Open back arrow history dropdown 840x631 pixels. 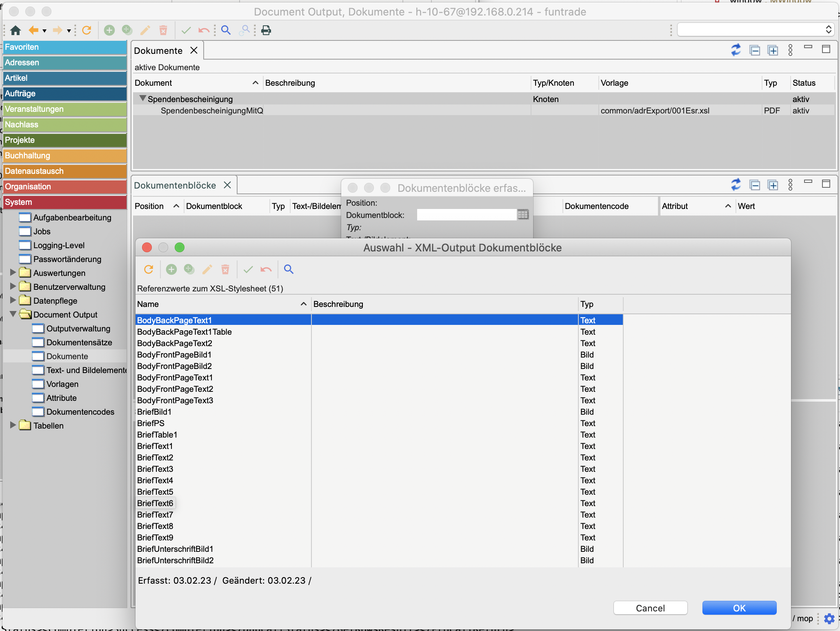pyautogui.click(x=44, y=31)
